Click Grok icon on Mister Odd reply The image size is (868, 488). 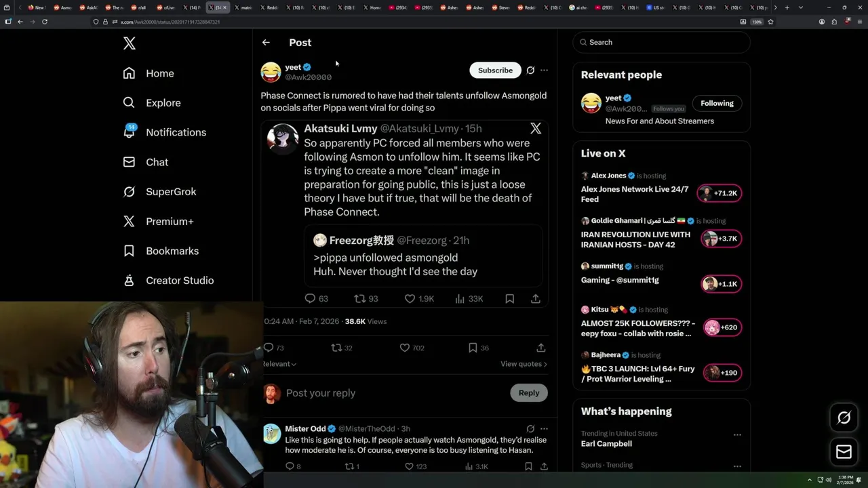tap(530, 428)
